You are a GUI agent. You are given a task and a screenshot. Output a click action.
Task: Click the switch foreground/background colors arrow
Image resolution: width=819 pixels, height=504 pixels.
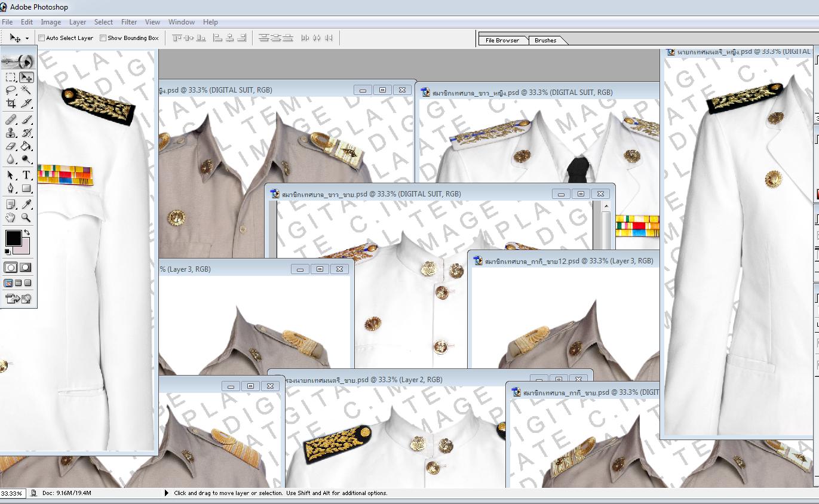26,233
